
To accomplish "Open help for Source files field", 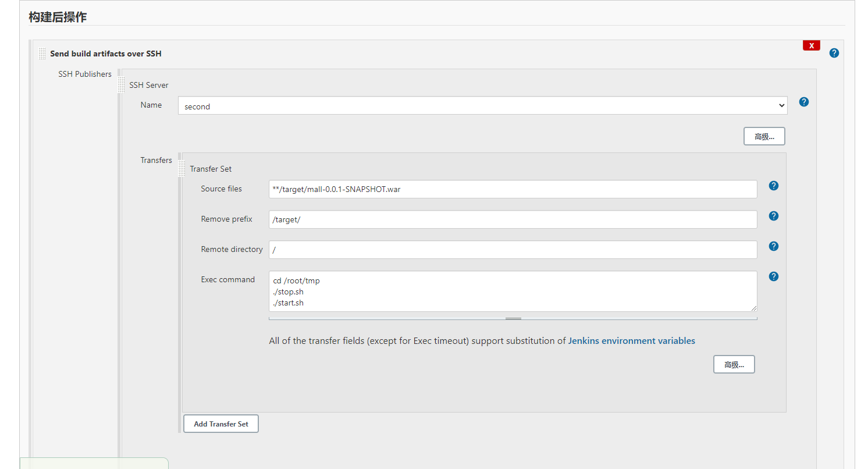I will pos(774,186).
